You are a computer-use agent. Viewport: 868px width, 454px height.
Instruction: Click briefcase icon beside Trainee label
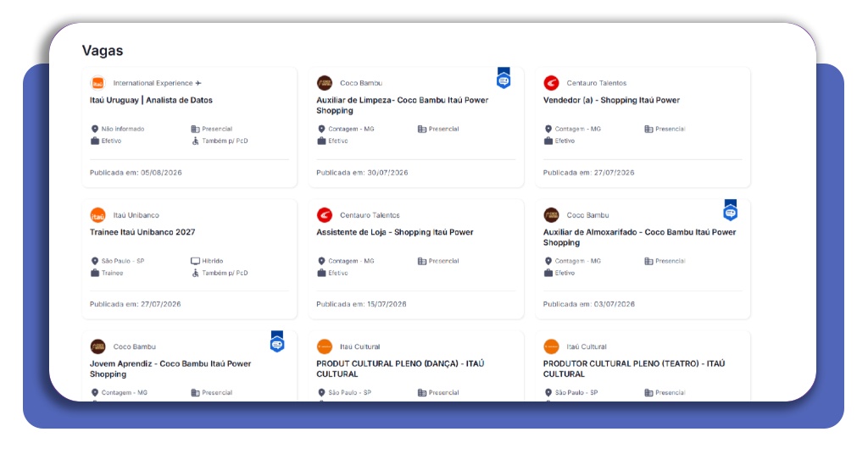pyautogui.click(x=95, y=274)
